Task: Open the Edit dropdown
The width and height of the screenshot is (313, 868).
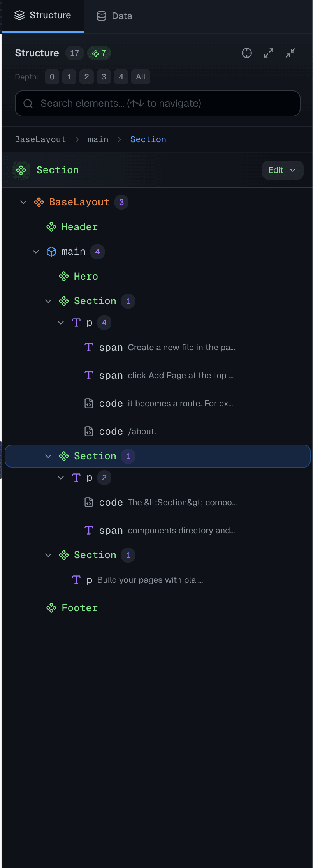Action: pyautogui.click(x=282, y=170)
